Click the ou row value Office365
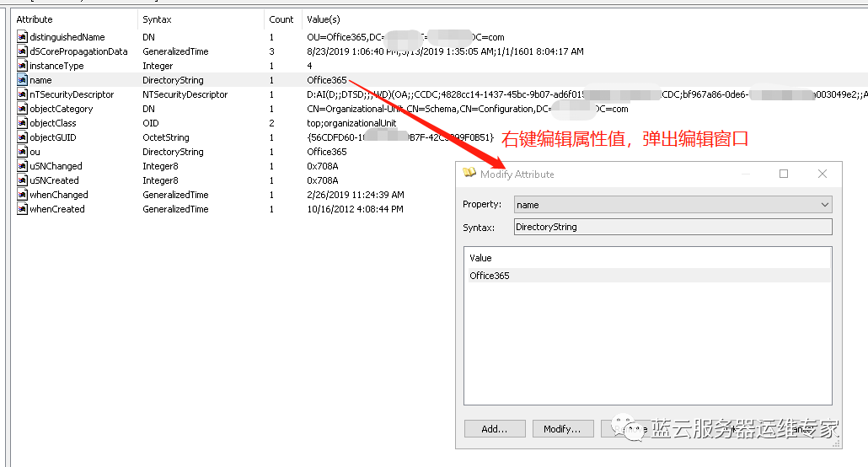The image size is (868, 467). point(327,152)
